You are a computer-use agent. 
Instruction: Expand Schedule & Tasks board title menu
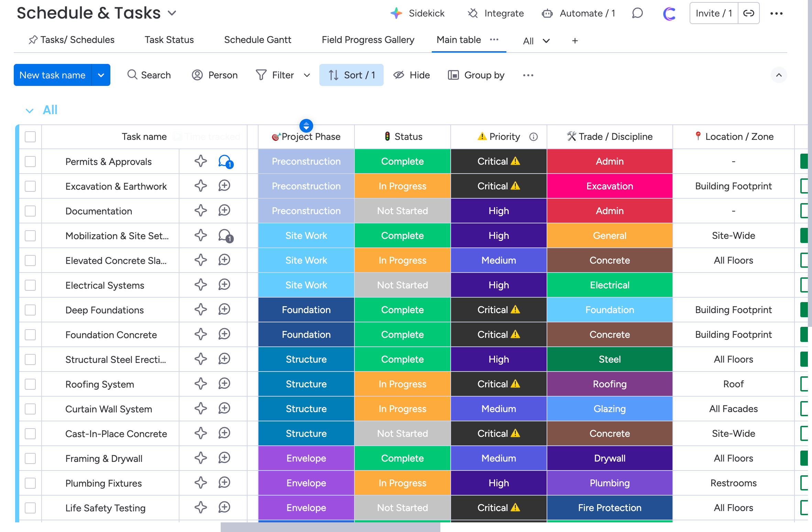172,13
